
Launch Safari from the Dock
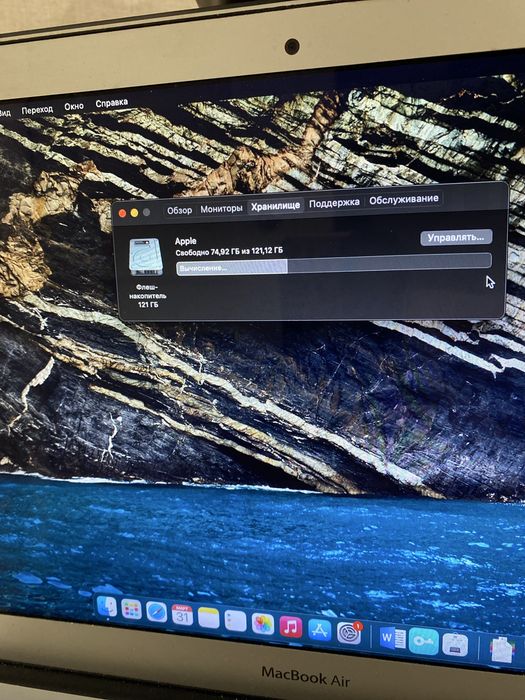(x=157, y=612)
